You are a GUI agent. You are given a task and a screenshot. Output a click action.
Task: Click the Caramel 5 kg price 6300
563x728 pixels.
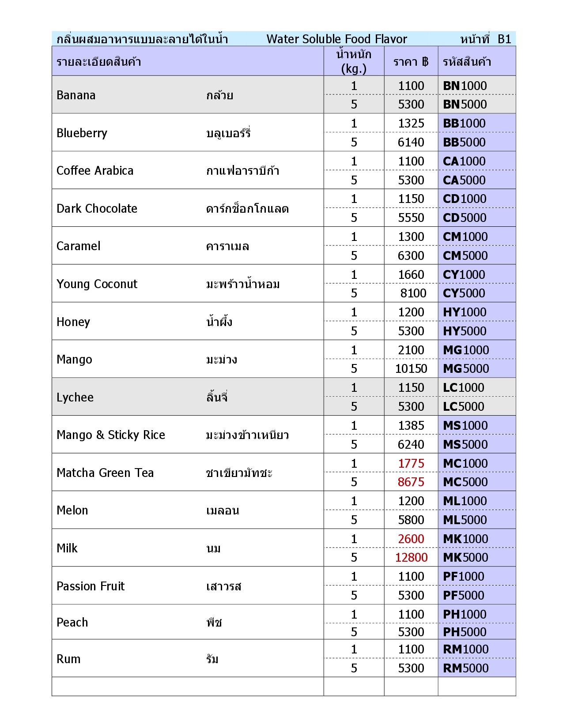pos(411,255)
